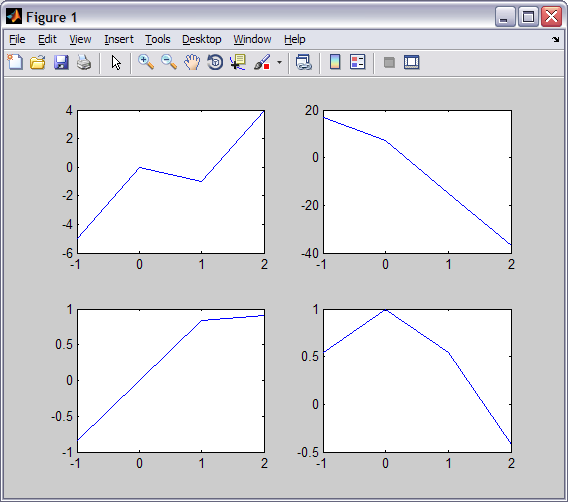Select the Edit Plot arrow tool
This screenshot has height=502, width=568.
point(116,62)
